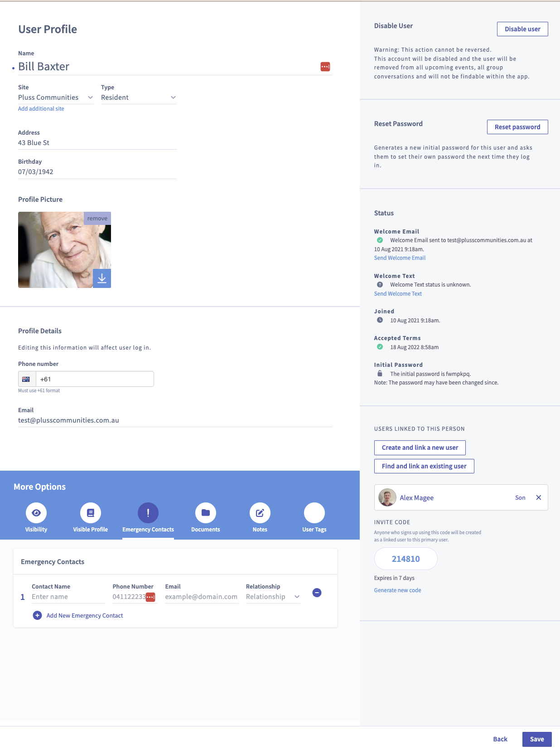Click the Birthday field 07/03/1942
Viewport: 560px width, 750px height.
click(97, 172)
